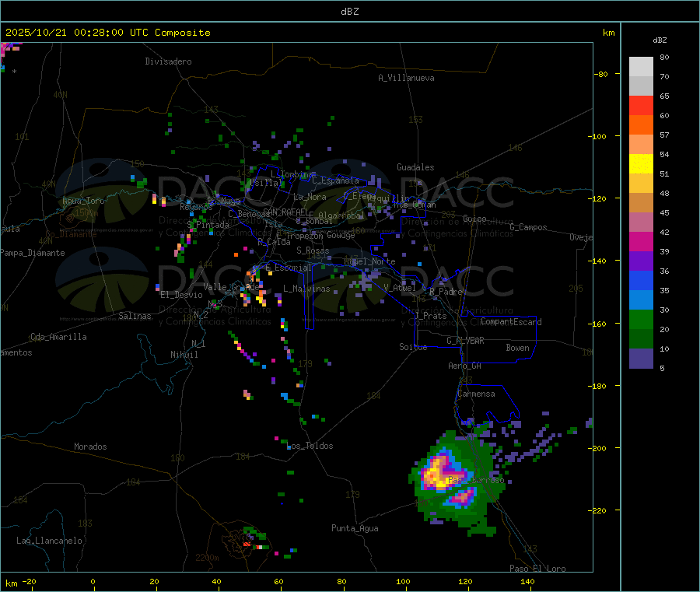Click the Divisadero place label
The width and height of the screenshot is (700, 592).
pos(168,61)
